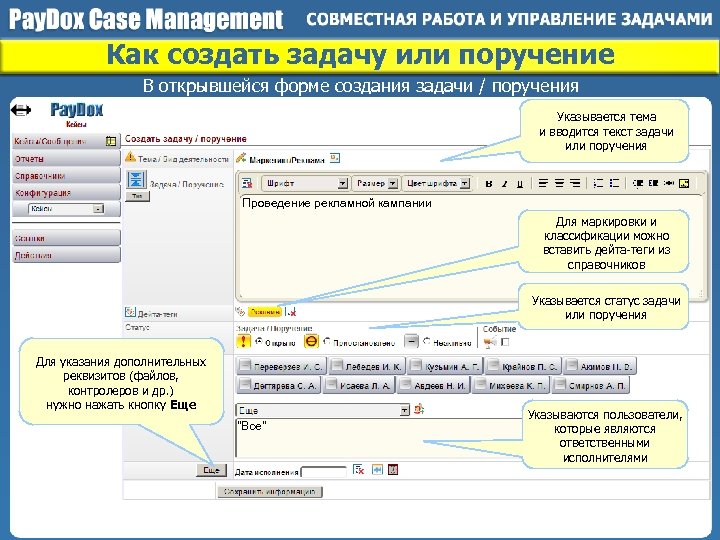Open the calendar icon after Дата исполнения
The width and height of the screenshot is (720, 540).
tap(393, 469)
